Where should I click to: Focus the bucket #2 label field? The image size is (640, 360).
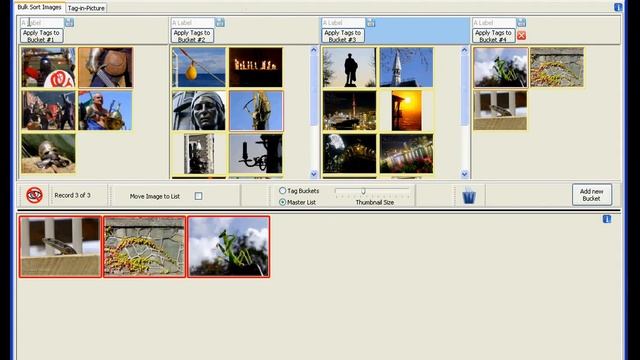[x=193, y=22]
